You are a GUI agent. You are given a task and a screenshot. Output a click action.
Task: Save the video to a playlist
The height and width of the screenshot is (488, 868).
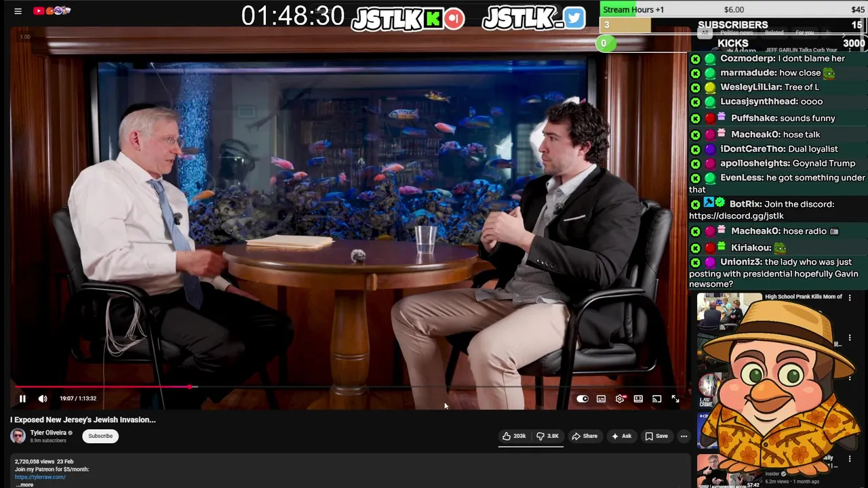click(656, 436)
